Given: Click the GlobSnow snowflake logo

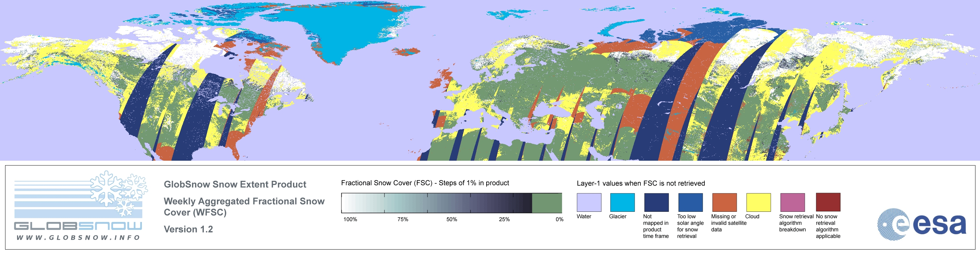Looking at the screenshot, I should point(119,193).
